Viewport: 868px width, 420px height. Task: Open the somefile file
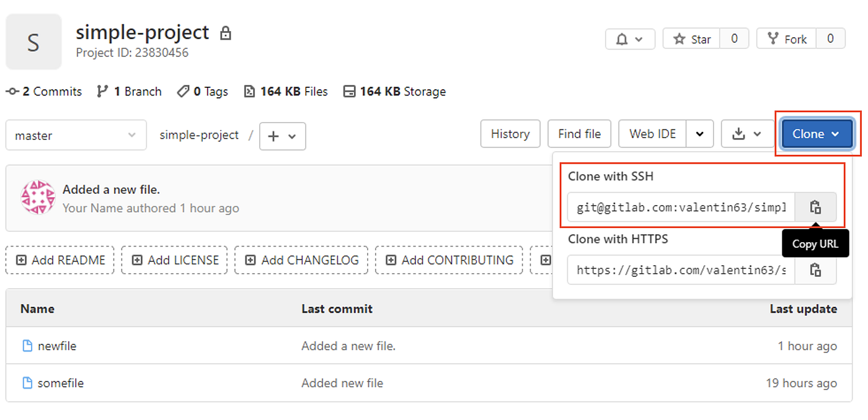click(x=60, y=383)
